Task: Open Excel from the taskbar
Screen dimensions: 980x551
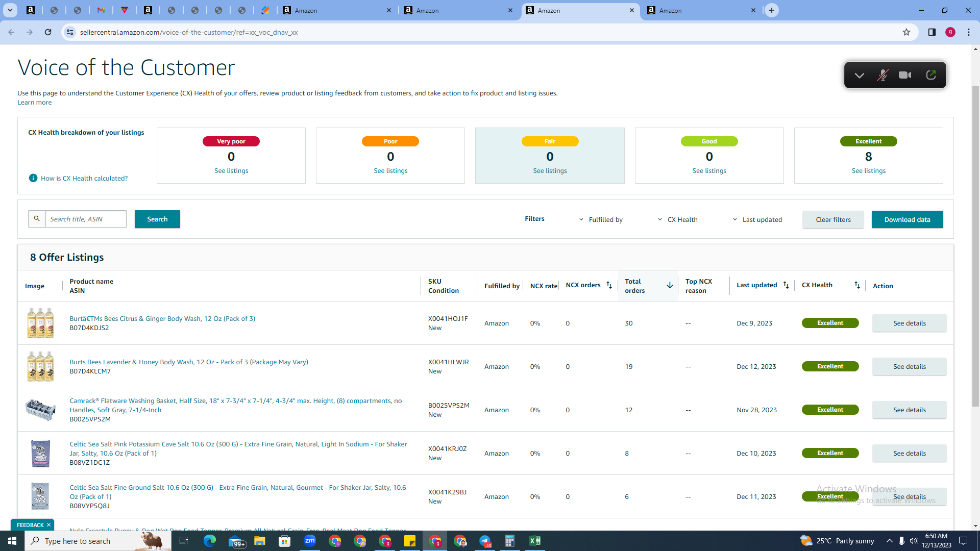Action: tap(535, 541)
